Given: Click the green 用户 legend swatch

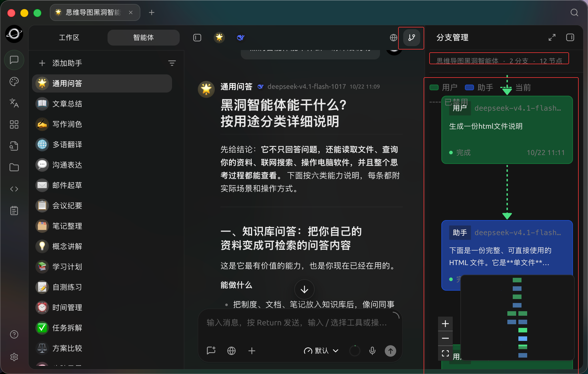Looking at the screenshot, I should pyautogui.click(x=434, y=87).
